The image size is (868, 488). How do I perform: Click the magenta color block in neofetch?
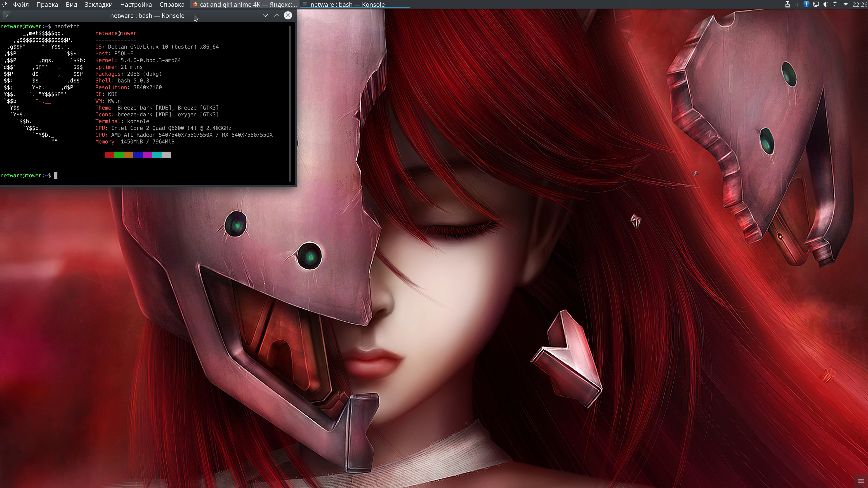point(148,155)
